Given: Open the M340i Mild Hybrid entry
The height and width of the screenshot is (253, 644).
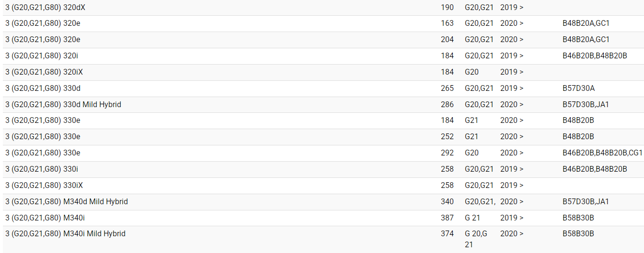Looking at the screenshot, I should [65, 234].
